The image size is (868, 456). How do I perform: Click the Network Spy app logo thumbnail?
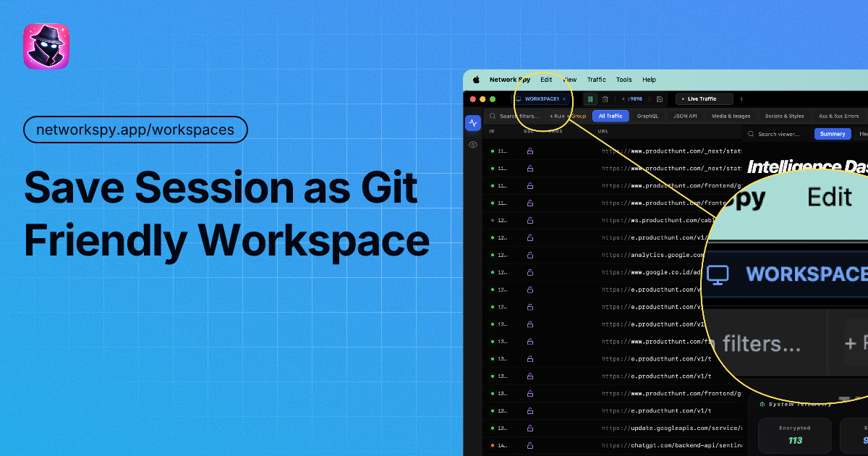pyautogui.click(x=46, y=46)
